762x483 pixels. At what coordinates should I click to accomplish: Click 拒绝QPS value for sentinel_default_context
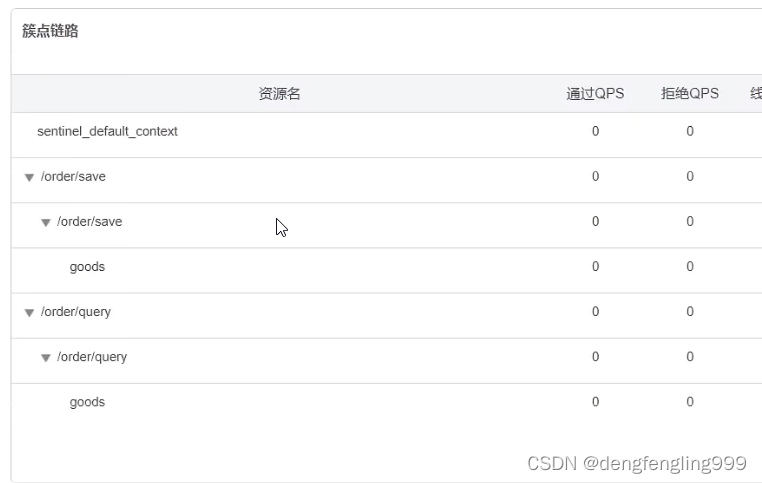[x=690, y=131]
